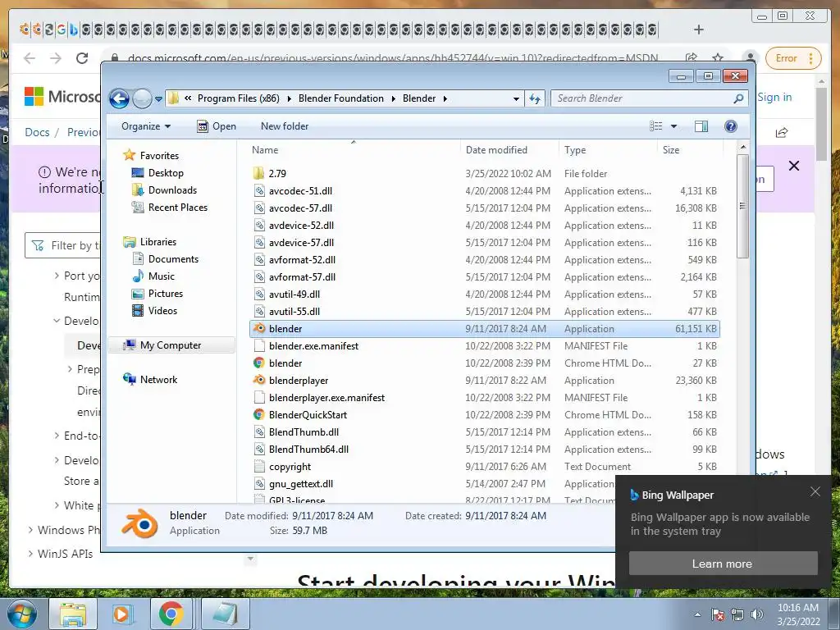Select avformat-57.dll file
Viewport: 840px width, 630px height.
click(302, 277)
